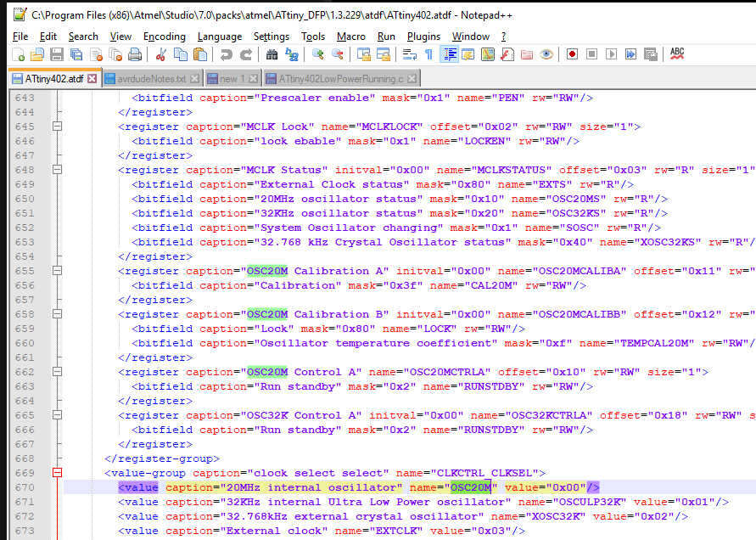The height and width of the screenshot is (540, 756).
Task: Click the Print icon in toolbar
Action: pyautogui.click(x=134, y=54)
